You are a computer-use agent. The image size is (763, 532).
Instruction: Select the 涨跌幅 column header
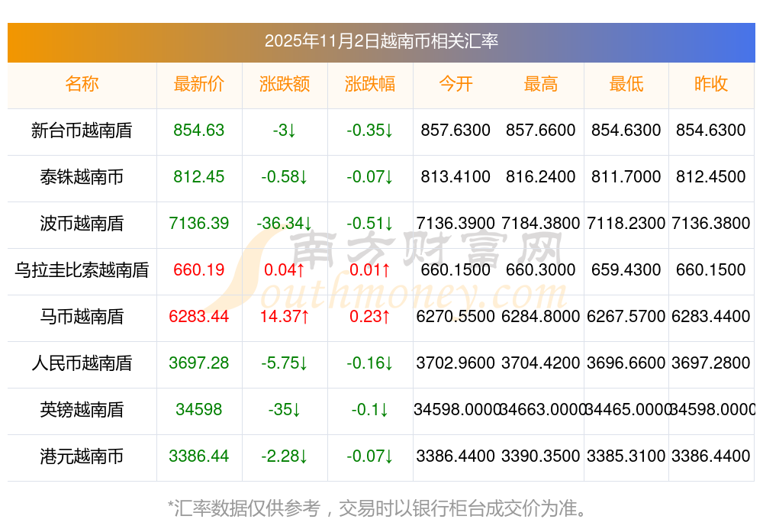[x=369, y=84]
